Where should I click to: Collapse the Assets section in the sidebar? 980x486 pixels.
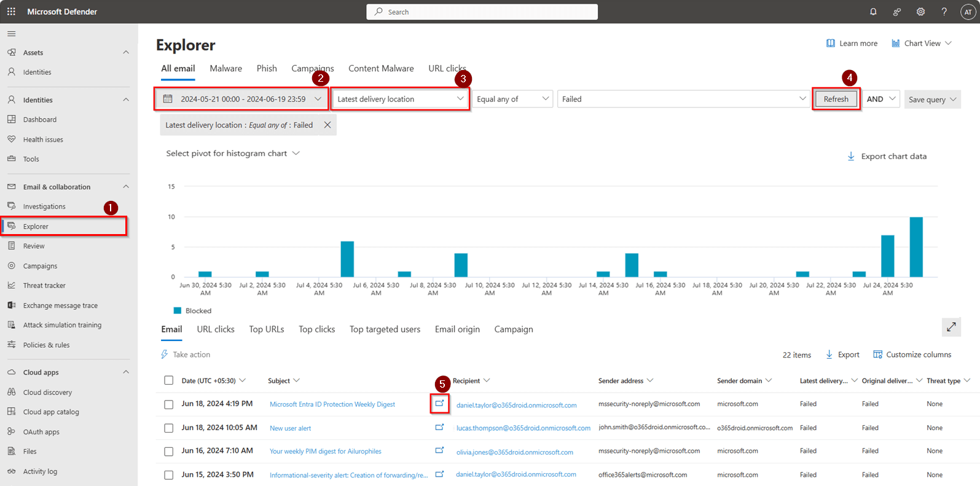(x=126, y=52)
